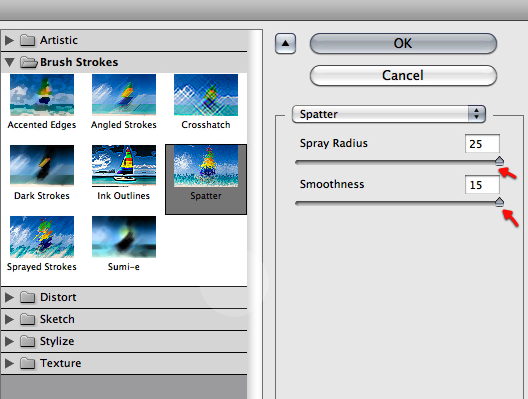Apply the Crosshatch filter thumbnail

(x=206, y=95)
